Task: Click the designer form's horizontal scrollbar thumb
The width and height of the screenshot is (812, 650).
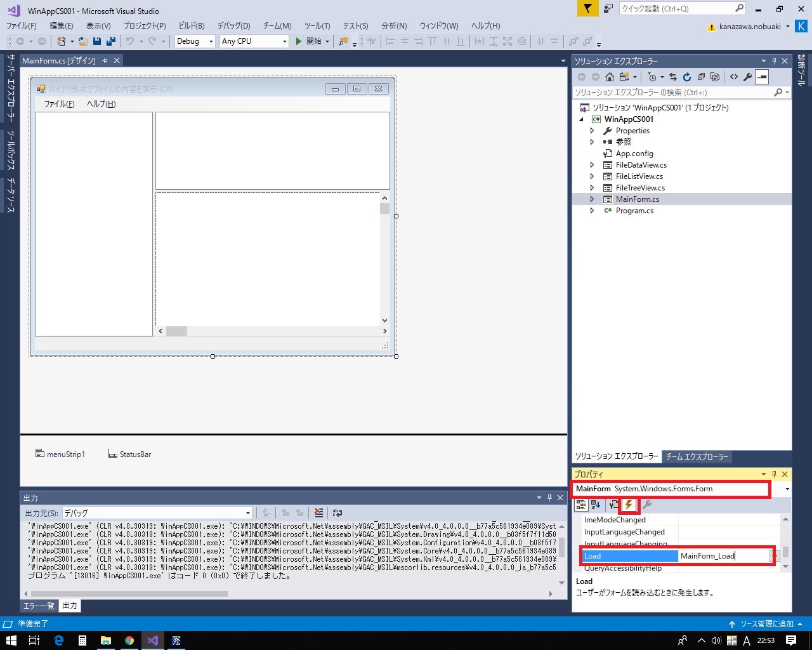Action: pyautogui.click(x=177, y=331)
